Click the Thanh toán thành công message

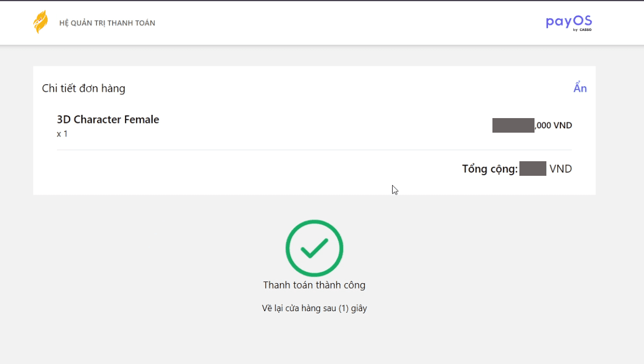click(314, 285)
